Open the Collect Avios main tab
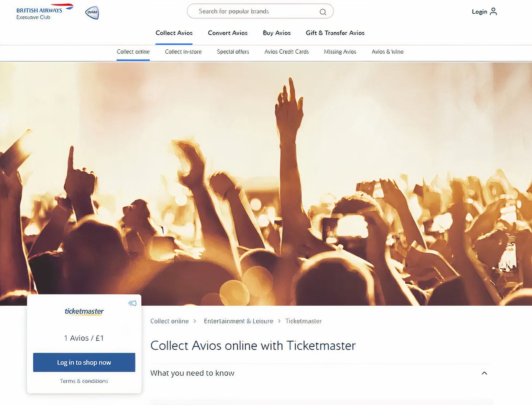The height and width of the screenshot is (405, 532). 174,33
